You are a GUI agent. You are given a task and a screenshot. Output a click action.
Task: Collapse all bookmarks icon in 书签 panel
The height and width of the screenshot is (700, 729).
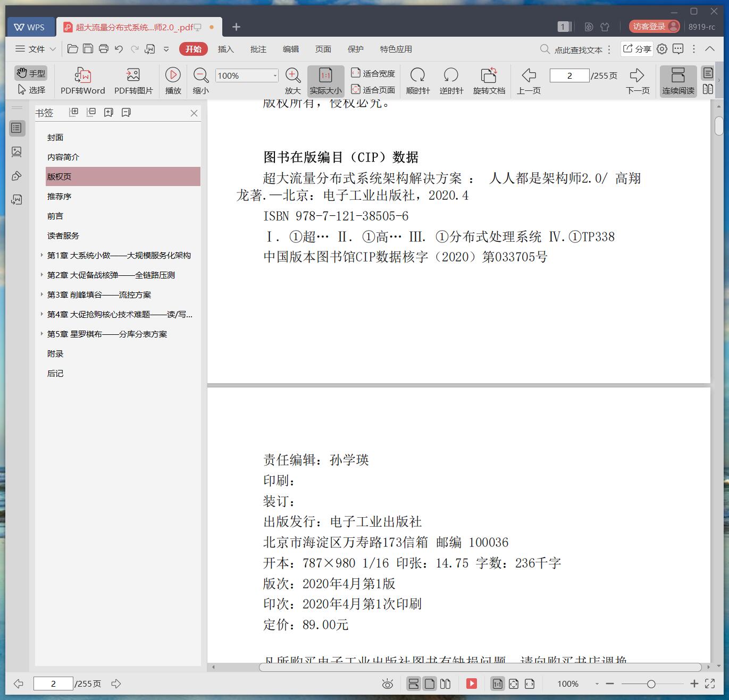pos(91,112)
